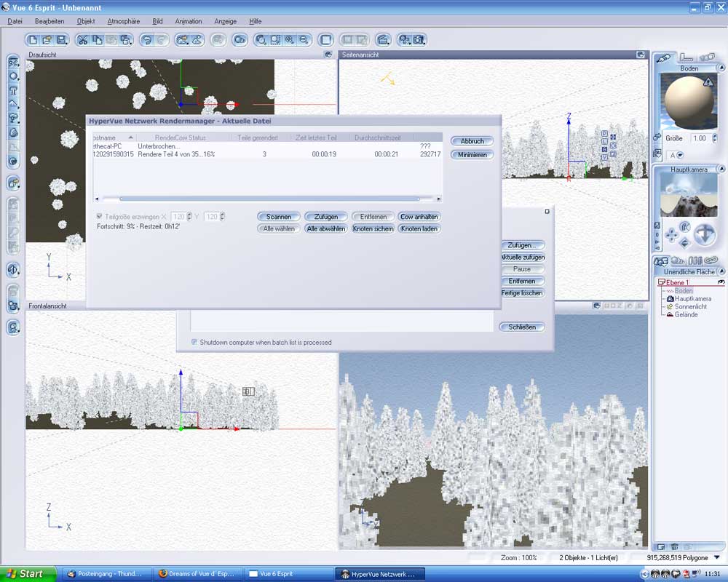Open the Aspect tab in object properties
728x582 pixels.
[664, 58]
